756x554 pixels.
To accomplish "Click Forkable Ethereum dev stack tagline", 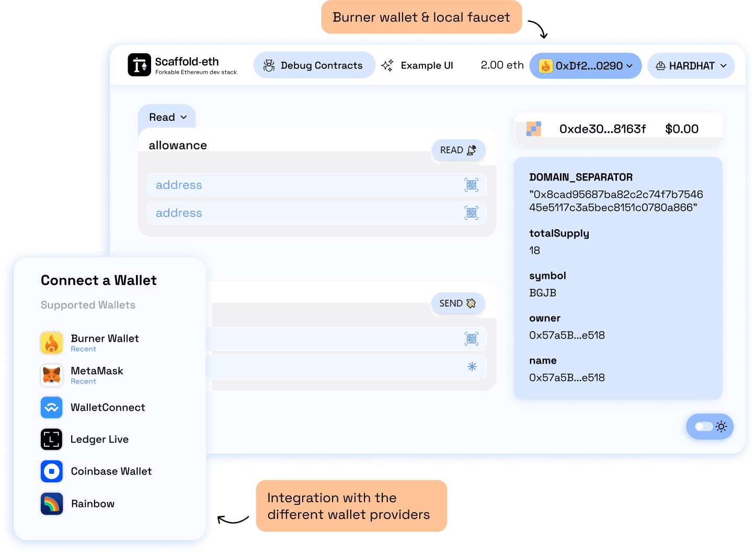I will (196, 72).
